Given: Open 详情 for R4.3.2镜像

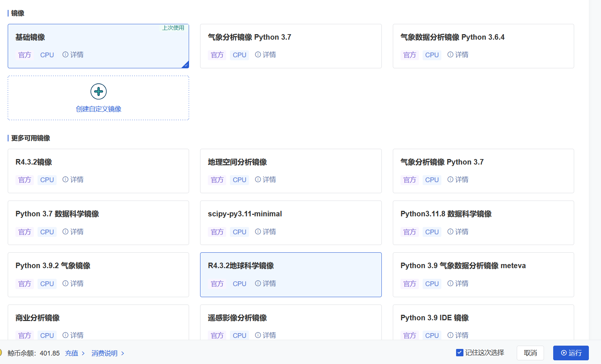Looking at the screenshot, I should point(73,180).
